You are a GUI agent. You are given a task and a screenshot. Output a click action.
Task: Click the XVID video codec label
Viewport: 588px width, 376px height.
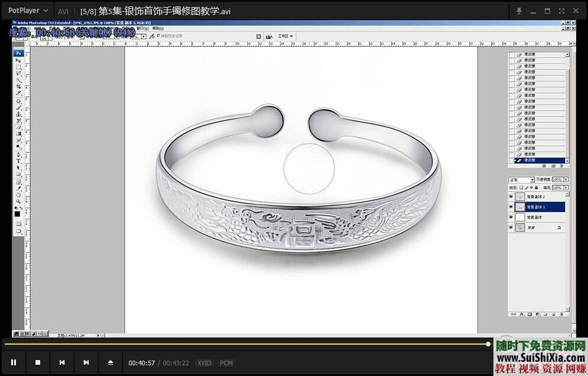coord(204,363)
